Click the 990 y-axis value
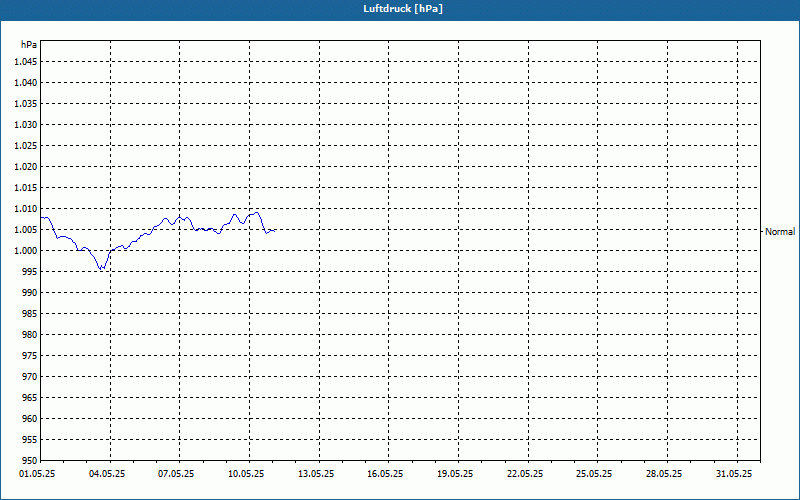Image resolution: width=800 pixels, height=500 pixels. click(30, 292)
